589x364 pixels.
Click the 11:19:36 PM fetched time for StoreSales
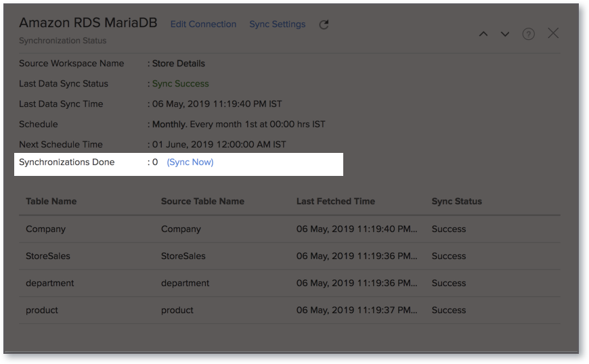coord(357,256)
